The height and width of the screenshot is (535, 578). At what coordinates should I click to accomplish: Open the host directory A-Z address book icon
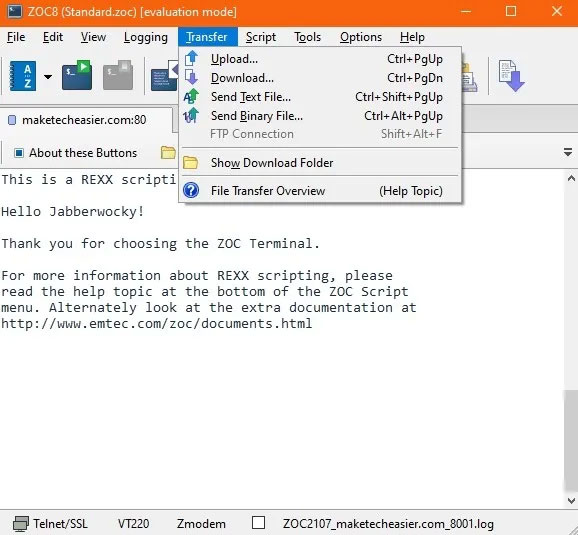coord(23,76)
